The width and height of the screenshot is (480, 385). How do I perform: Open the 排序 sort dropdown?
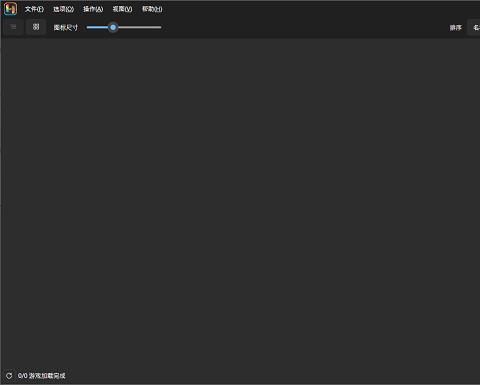pyautogui.click(x=474, y=27)
